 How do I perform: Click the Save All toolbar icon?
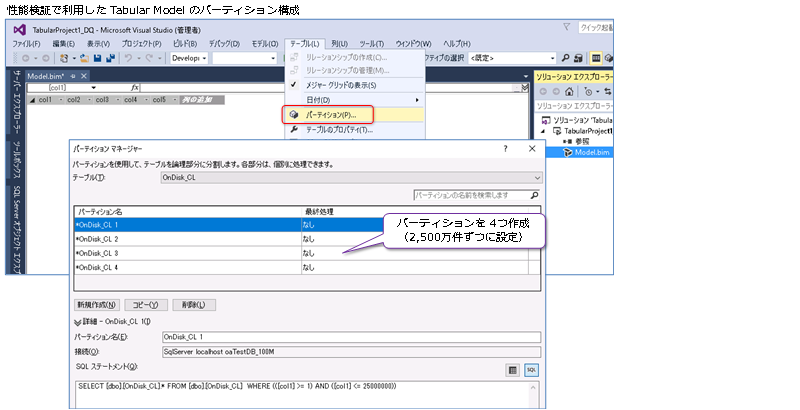click(110, 58)
